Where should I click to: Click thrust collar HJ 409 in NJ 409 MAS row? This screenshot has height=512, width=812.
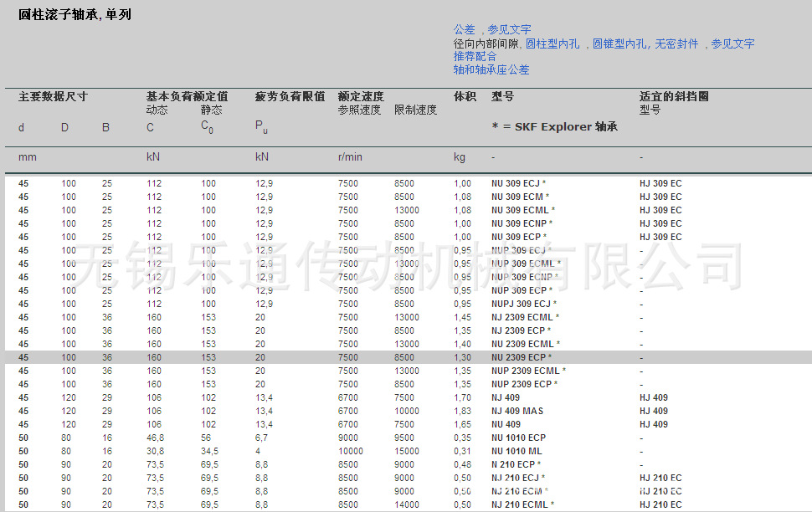tap(654, 411)
